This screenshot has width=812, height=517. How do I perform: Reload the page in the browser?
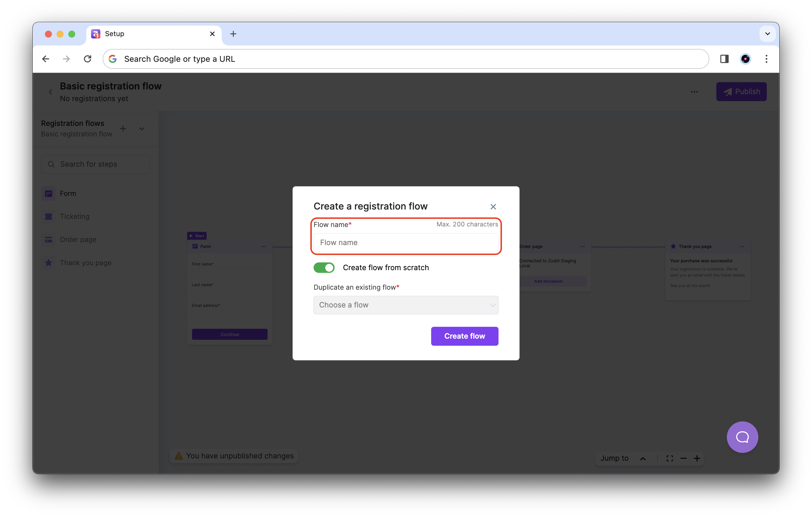(x=87, y=59)
